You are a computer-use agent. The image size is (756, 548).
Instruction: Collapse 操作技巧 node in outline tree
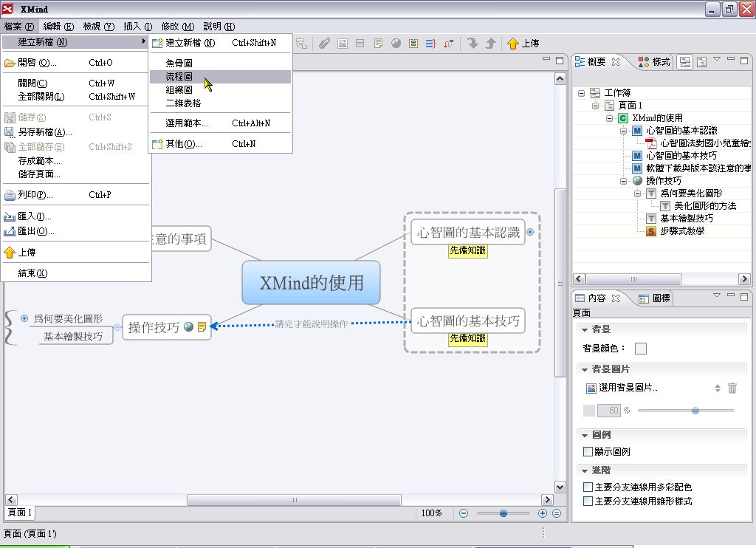623,181
